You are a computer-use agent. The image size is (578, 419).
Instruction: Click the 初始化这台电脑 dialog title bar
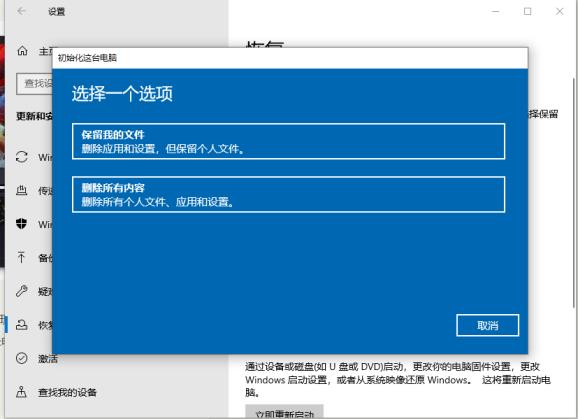pos(290,58)
